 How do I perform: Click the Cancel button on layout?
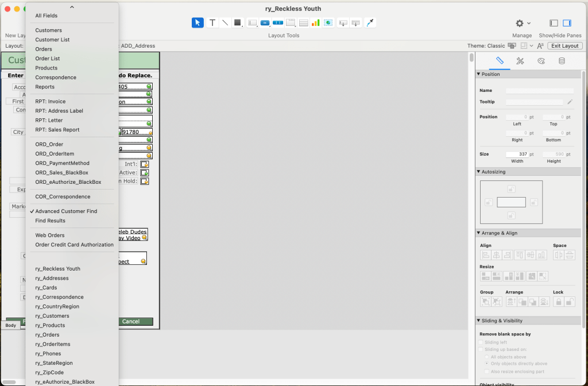pyautogui.click(x=131, y=322)
